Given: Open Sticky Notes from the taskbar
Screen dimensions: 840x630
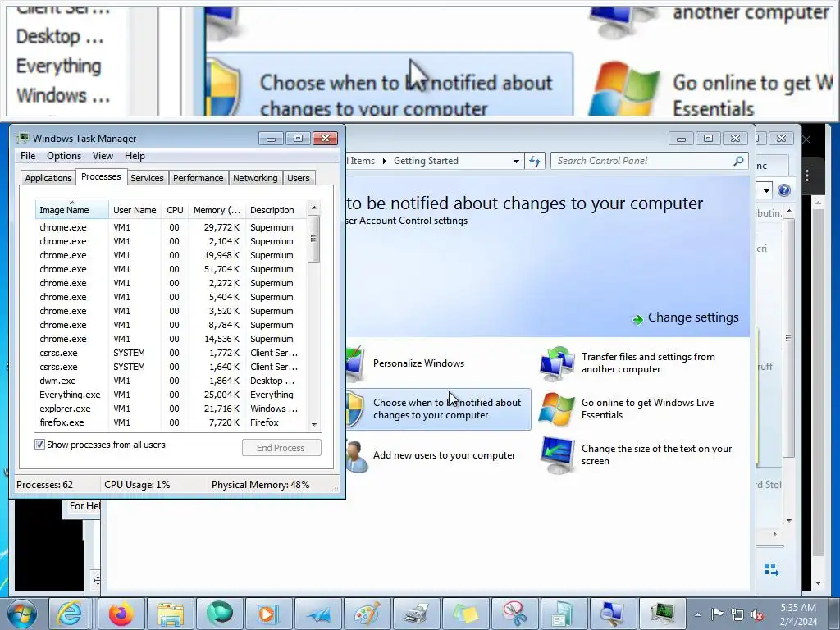Looking at the screenshot, I should coord(466,614).
